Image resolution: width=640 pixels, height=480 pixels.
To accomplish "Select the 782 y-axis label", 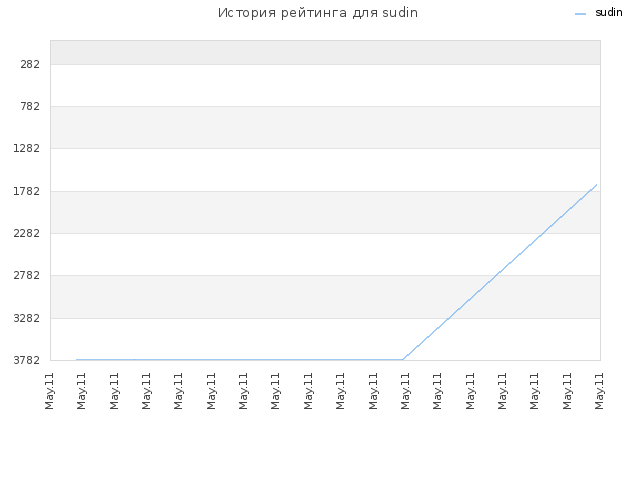I will (30, 106).
